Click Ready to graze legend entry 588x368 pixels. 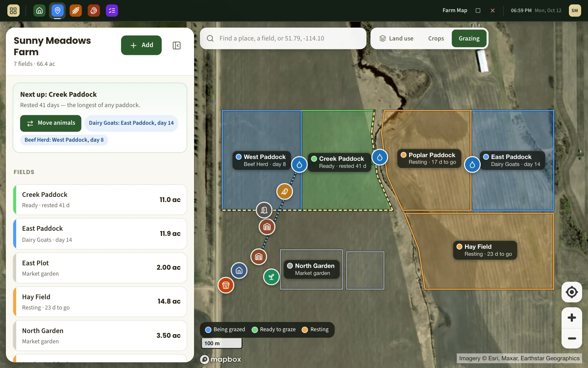274,330
